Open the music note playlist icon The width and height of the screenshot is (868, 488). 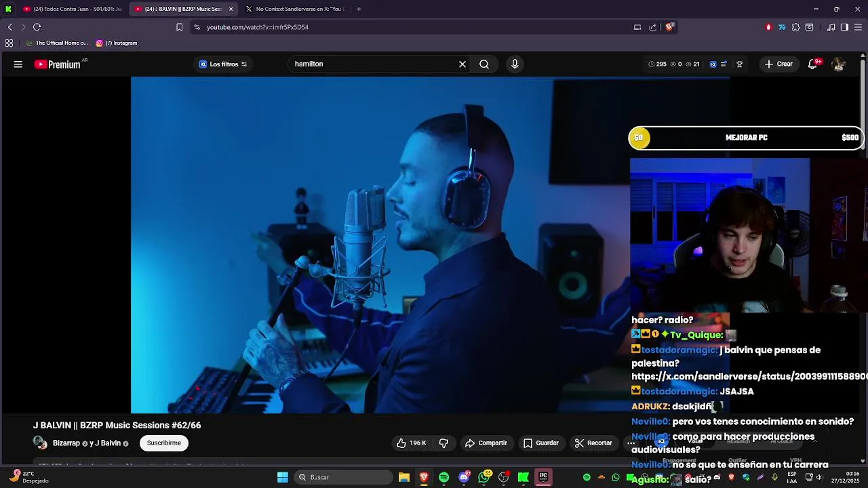click(x=831, y=27)
